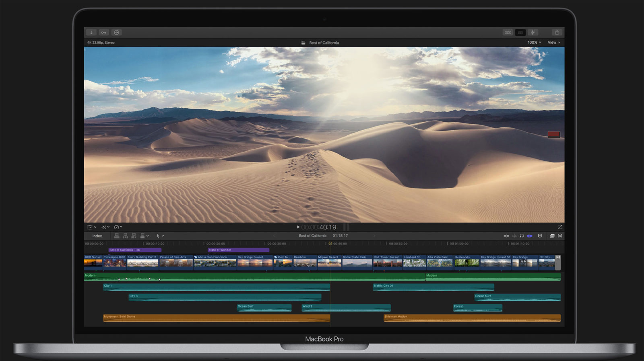The width and height of the screenshot is (644, 361).
Task: Click the clapperboard icon beside viewer title
Action: coord(303,43)
